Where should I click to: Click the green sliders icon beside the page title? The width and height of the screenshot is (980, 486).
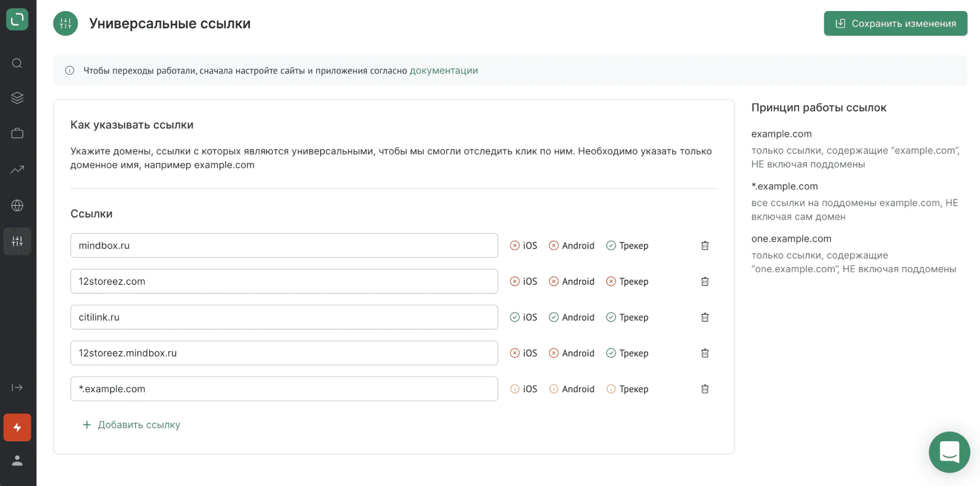(x=66, y=24)
